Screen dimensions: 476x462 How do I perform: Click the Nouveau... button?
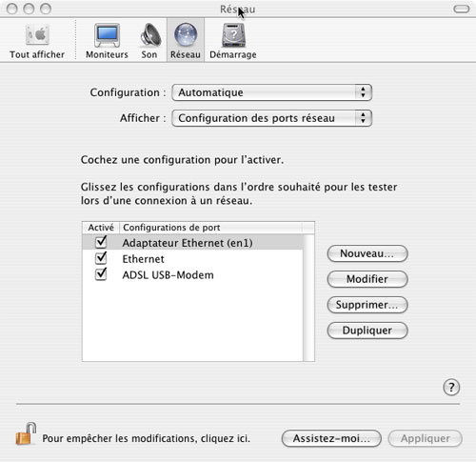(367, 253)
